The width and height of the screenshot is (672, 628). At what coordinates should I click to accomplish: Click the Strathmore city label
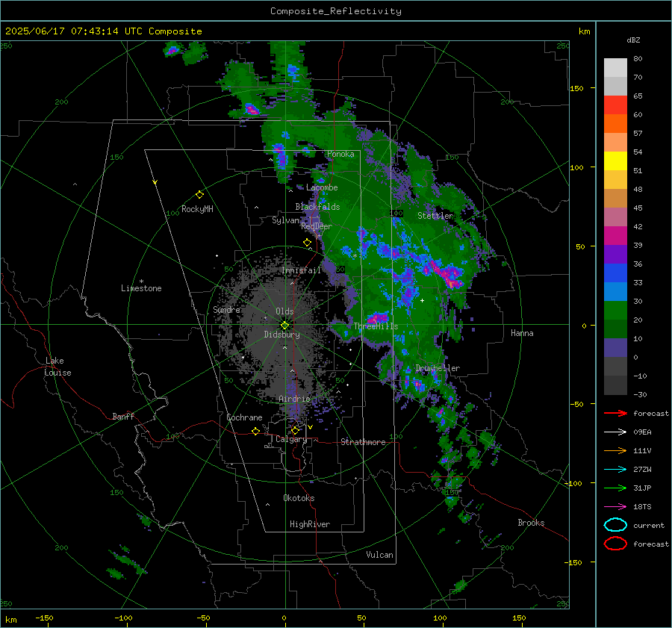point(363,442)
